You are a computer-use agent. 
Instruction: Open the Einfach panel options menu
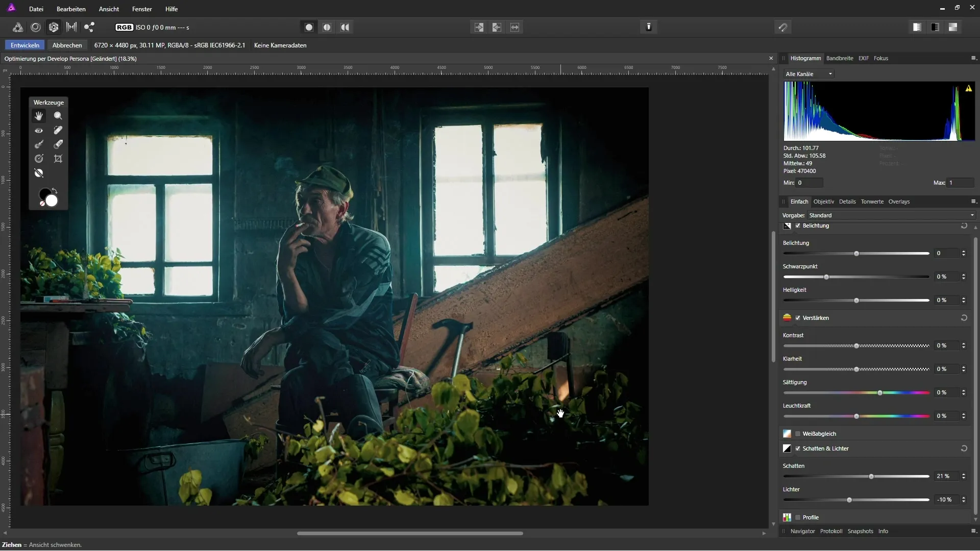click(973, 202)
